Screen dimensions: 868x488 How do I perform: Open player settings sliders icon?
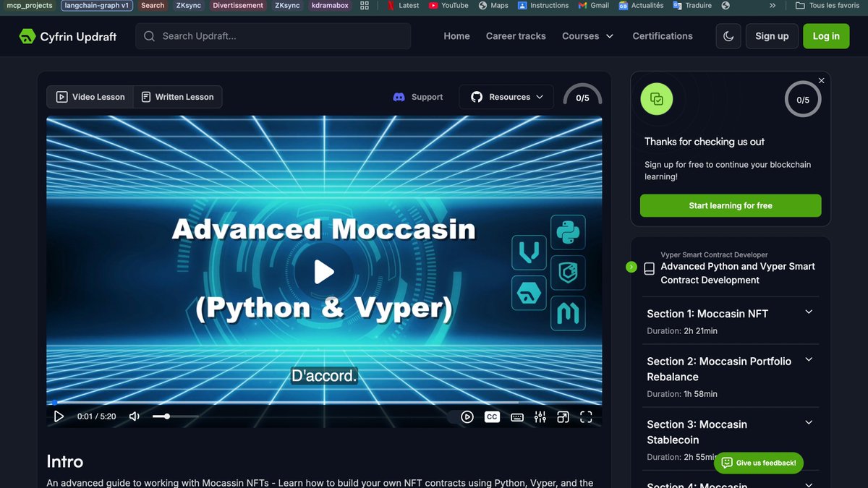[540, 416]
